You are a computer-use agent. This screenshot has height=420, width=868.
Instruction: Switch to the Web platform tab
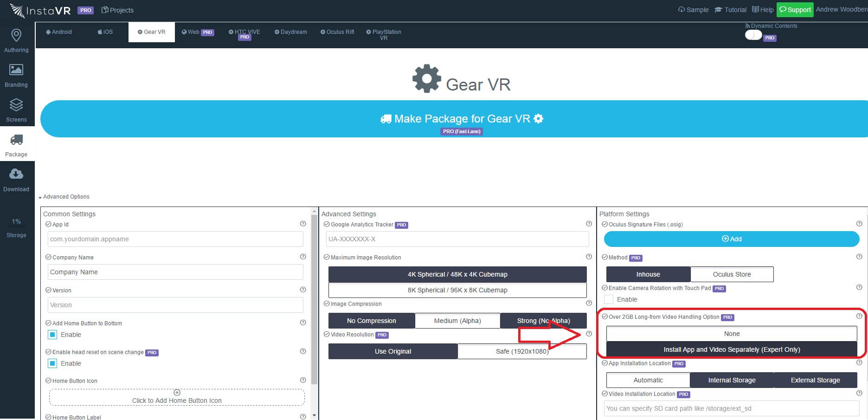click(198, 32)
